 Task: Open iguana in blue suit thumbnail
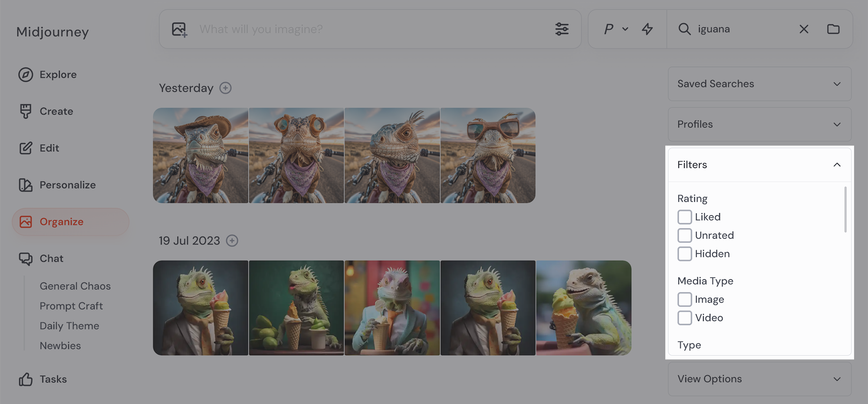tap(392, 308)
